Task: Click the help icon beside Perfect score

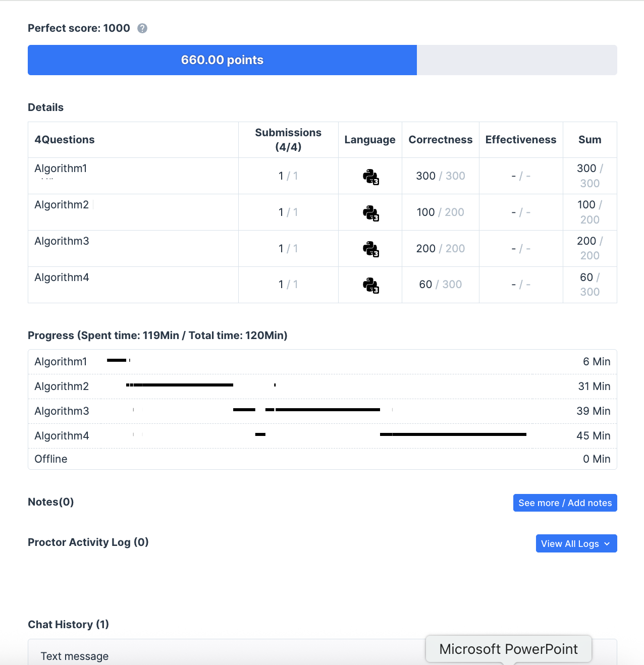Action: point(142,28)
